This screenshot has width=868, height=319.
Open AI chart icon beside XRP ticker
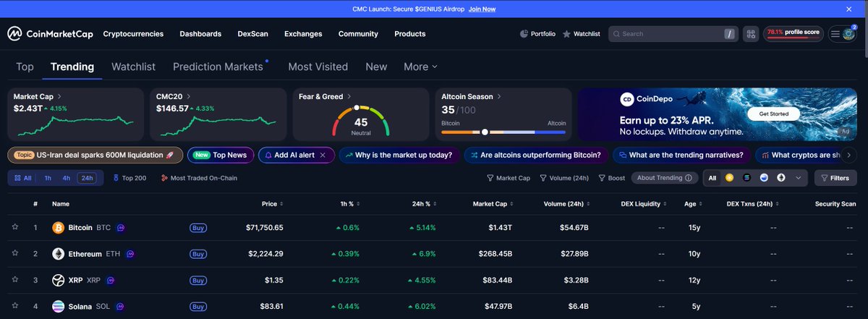(x=111, y=280)
